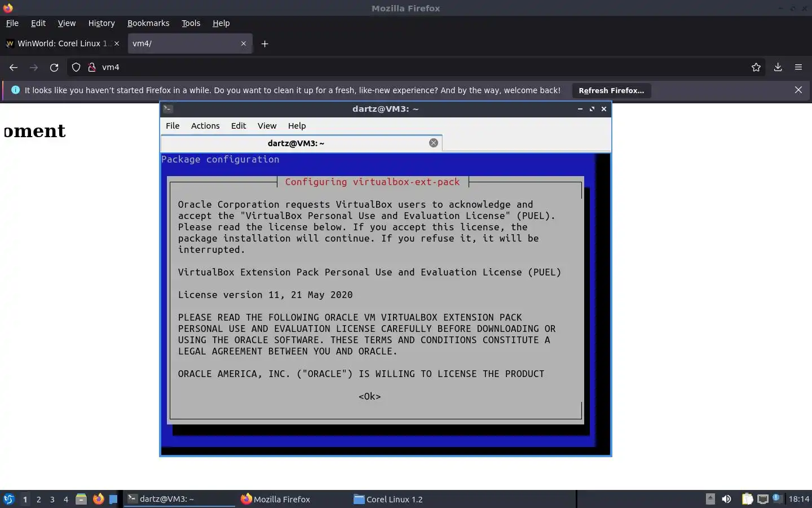
Task: Open the terminal Edit menu
Action: (x=239, y=126)
